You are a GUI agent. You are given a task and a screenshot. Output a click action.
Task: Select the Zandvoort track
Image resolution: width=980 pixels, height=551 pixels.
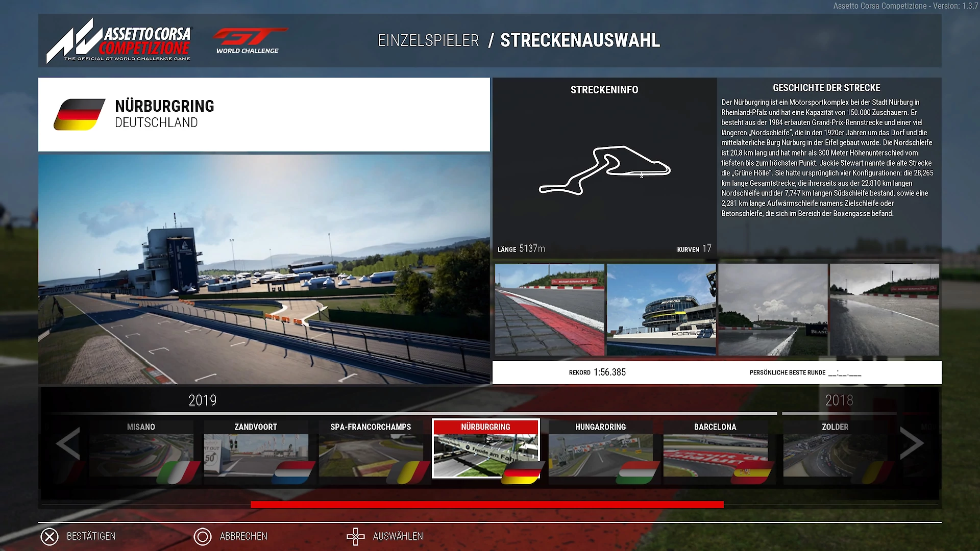tap(256, 449)
